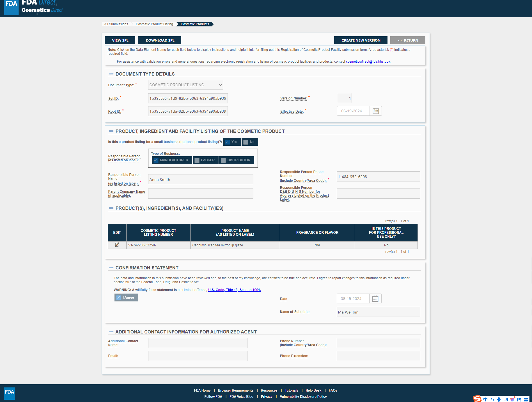Click the Responsible Person Name input field
This screenshot has width=532, height=402.
pyautogui.click(x=200, y=180)
